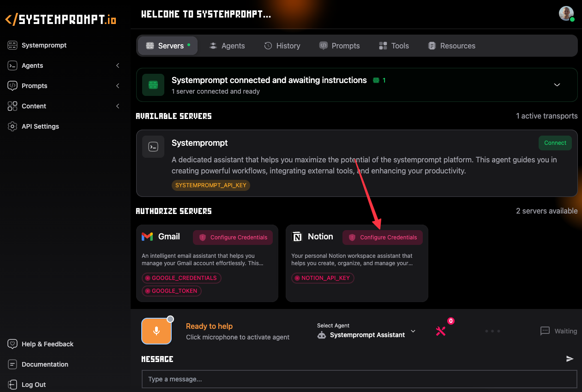
Task: Click the systemprompt.io logo
Action: click(60, 19)
